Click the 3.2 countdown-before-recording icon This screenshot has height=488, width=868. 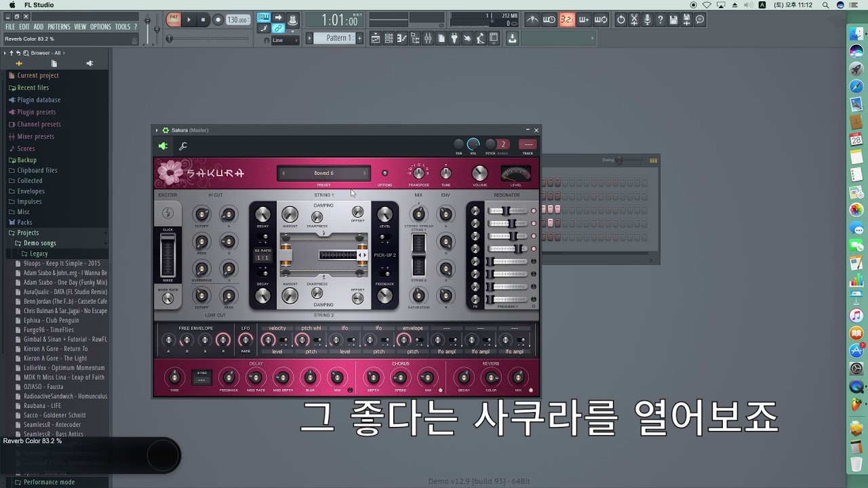pyautogui.click(x=567, y=20)
